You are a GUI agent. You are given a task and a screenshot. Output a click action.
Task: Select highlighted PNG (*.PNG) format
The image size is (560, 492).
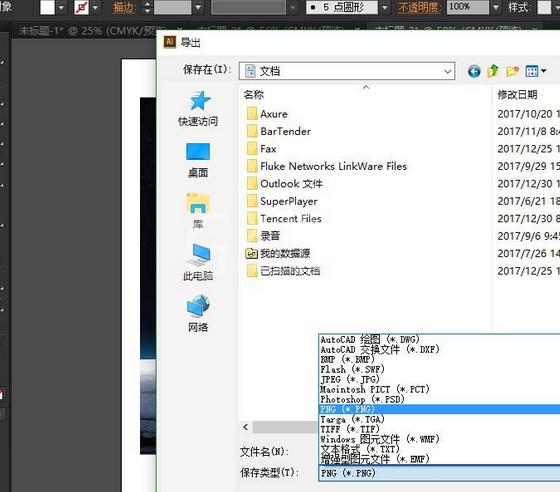click(439, 409)
